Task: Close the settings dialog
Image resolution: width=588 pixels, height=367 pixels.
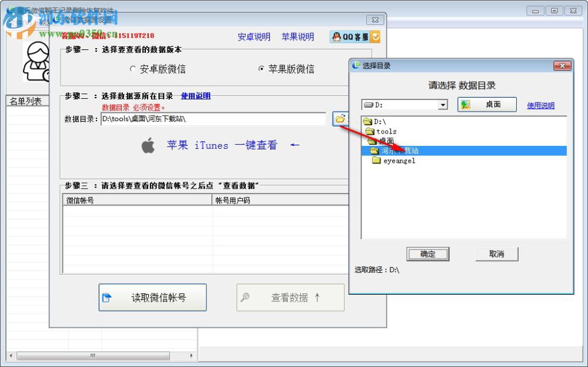Action: click(x=375, y=19)
